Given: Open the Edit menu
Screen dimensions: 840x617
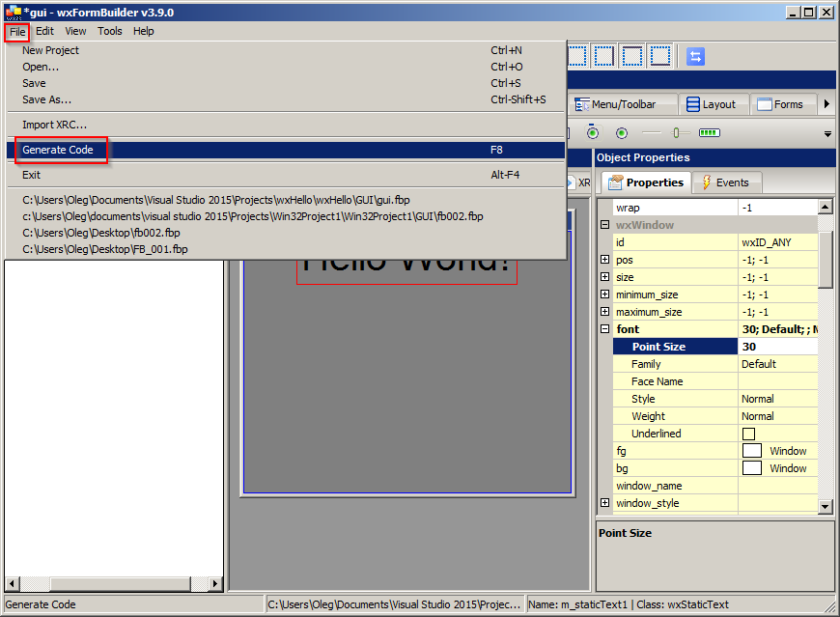Looking at the screenshot, I should [x=45, y=31].
